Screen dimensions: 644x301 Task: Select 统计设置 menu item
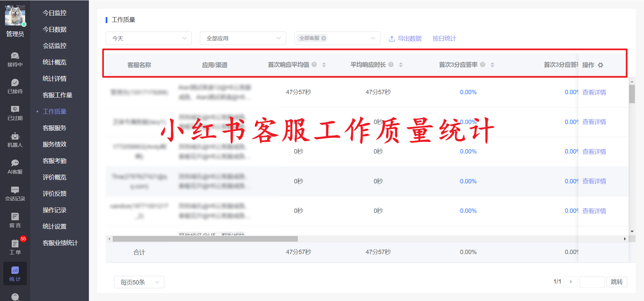[x=55, y=226]
